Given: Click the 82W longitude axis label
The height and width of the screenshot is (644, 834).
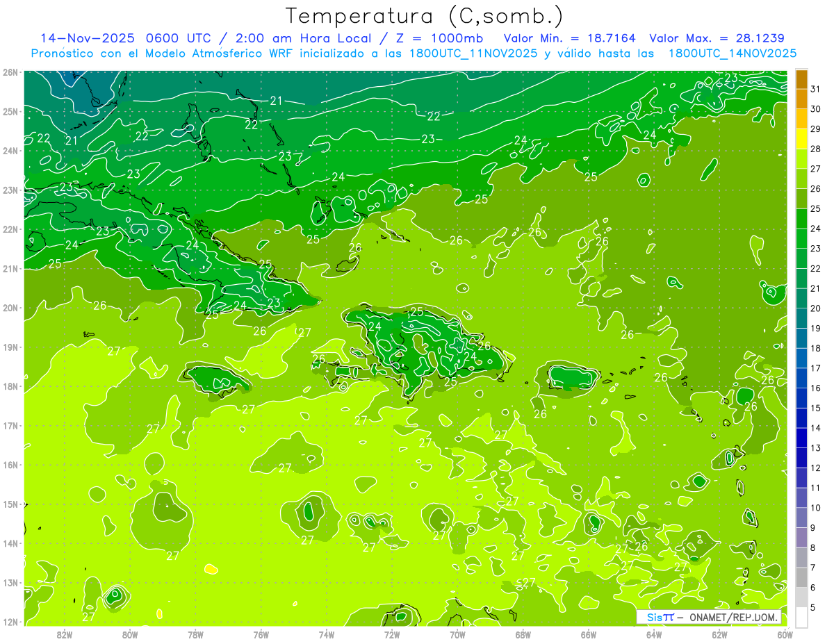Looking at the screenshot, I should pyautogui.click(x=64, y=634).
